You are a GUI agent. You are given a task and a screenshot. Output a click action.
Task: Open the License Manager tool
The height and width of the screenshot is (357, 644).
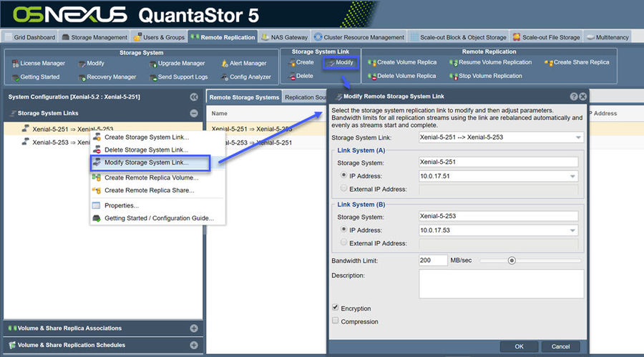(x=38, y=63)
